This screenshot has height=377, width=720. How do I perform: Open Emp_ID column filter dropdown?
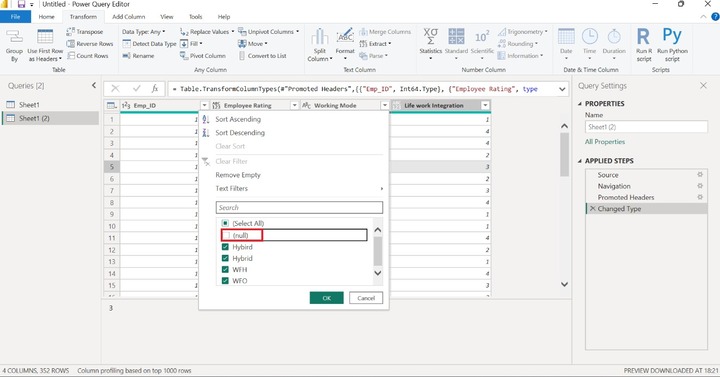[x=204, y=106]
